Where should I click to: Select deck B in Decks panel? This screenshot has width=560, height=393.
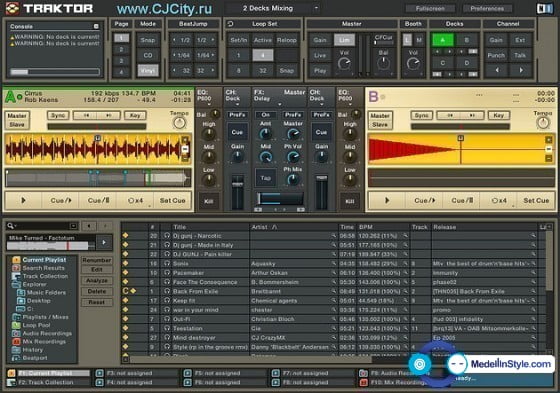click(466, 40)
